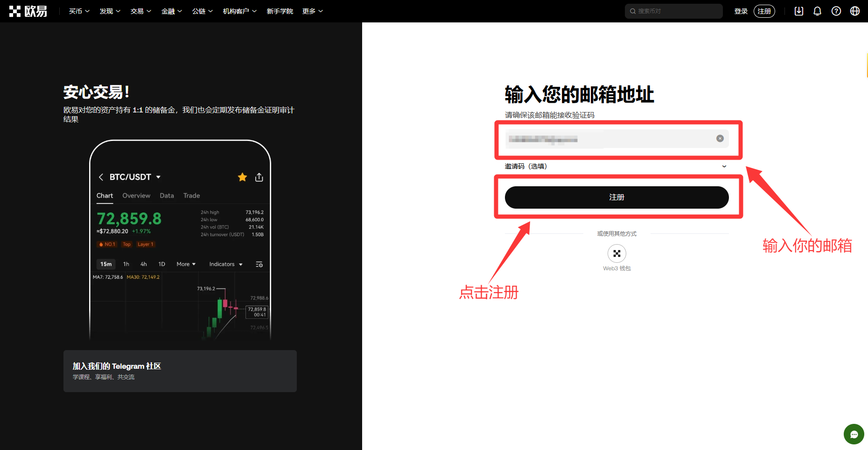Image resolution: width=868 pixels, height=450 pixels.
Task: Expand the 邀请码 (选填) section
Action: point(616,166)
